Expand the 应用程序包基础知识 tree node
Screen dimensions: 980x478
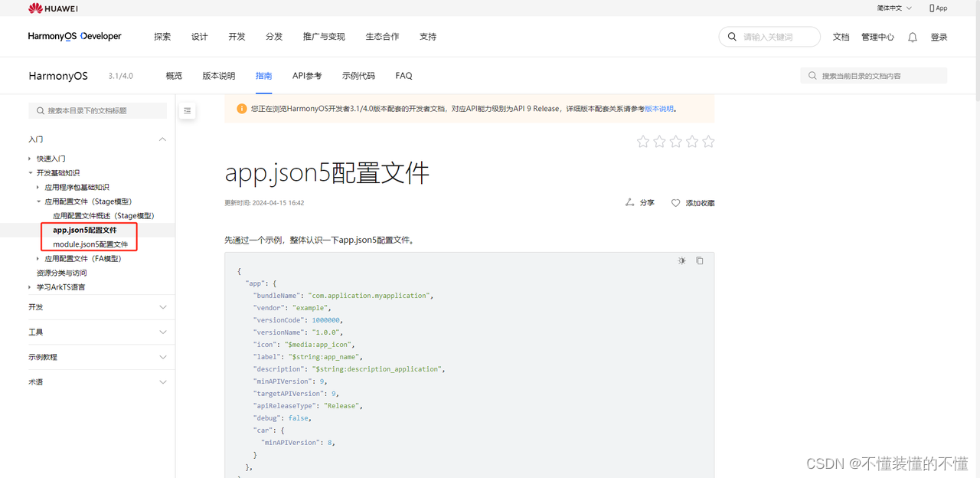click(x=38, y=187)
